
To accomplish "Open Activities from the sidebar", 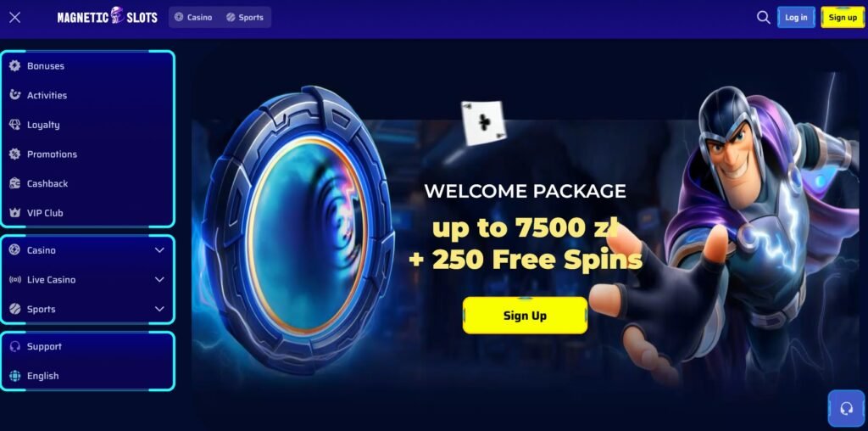I will pos(47,95).
